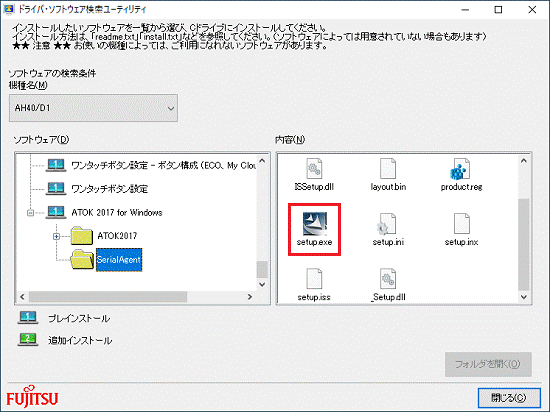
Task: Click laptop icon beside ワンタッチボタン設定
Action: click(x=55, y=188)
